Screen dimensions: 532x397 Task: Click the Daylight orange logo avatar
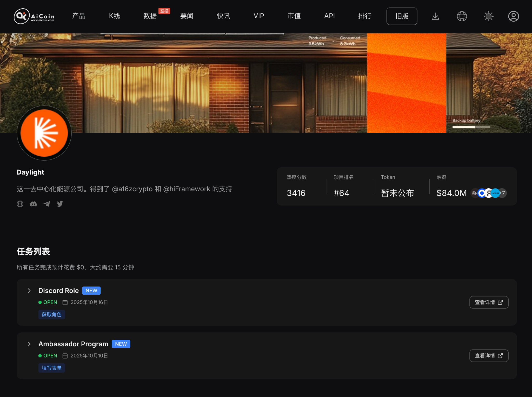44,133
